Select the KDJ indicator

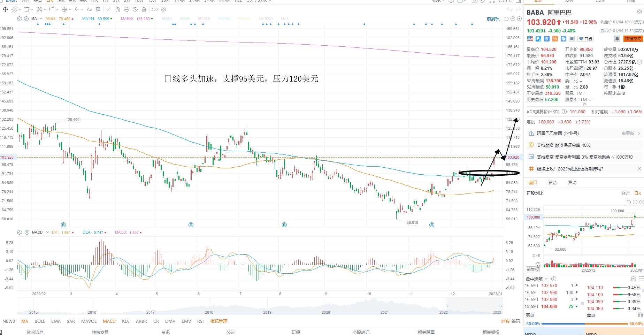[126, 321]
